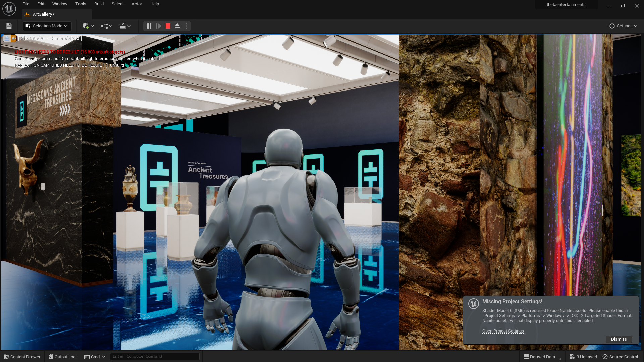Open the Output Log panel
This screenshot has width=644, height=362.
coord(62,357)
